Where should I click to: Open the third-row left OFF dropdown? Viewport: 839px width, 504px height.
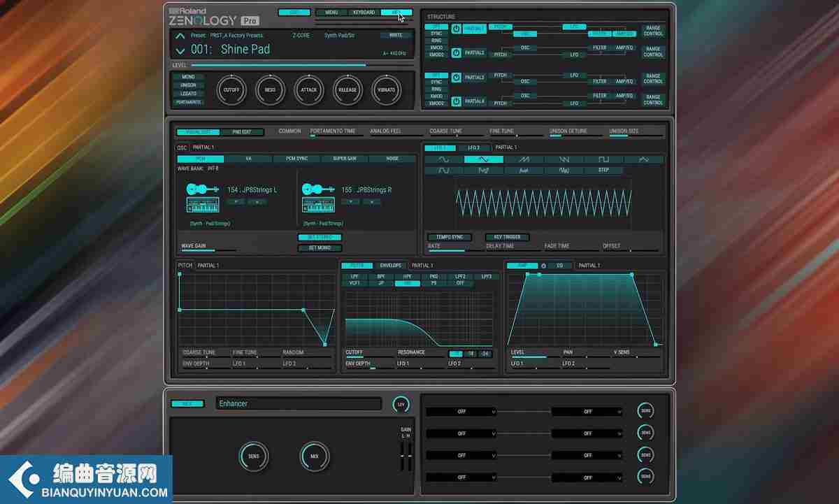(461, 455)
